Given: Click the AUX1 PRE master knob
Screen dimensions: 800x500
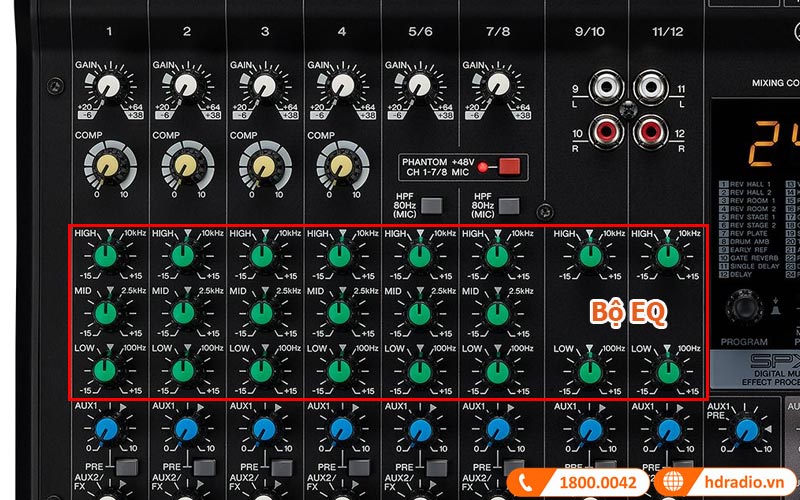Looking at the screenshot, I should pyautogui.click(x=747, y=430).
